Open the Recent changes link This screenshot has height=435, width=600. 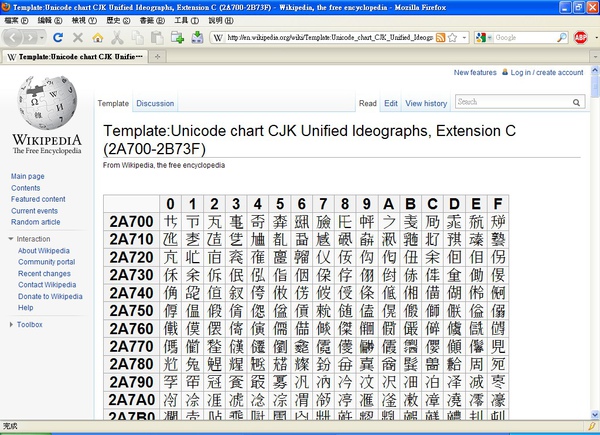[x=44, y=274]
